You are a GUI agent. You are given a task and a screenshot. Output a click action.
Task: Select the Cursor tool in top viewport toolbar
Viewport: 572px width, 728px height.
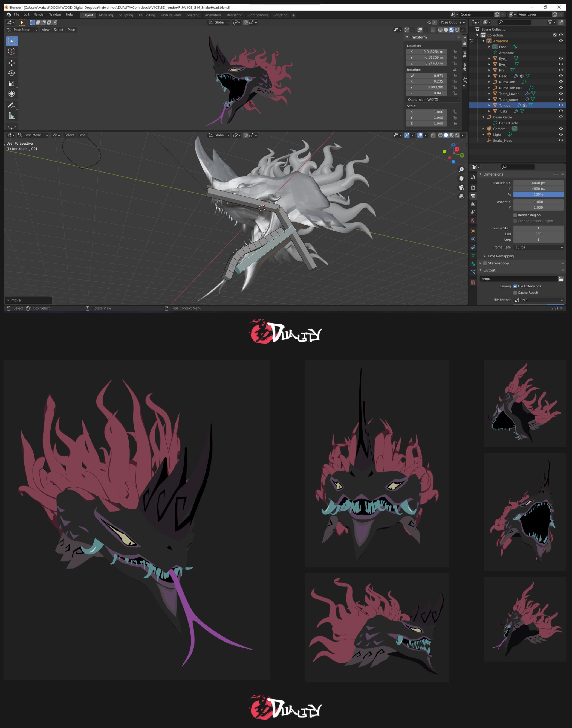click(x=12, y=51)
